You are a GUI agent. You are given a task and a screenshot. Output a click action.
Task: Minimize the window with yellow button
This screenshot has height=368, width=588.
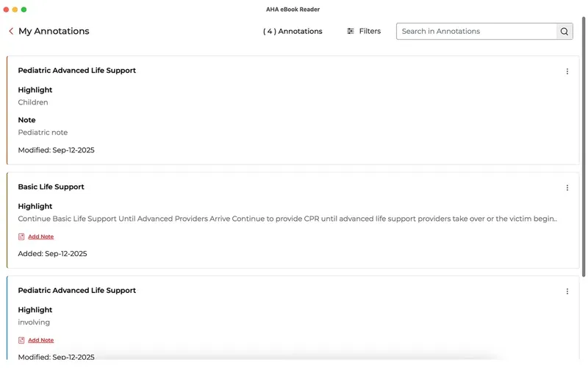tap(15, 10)
